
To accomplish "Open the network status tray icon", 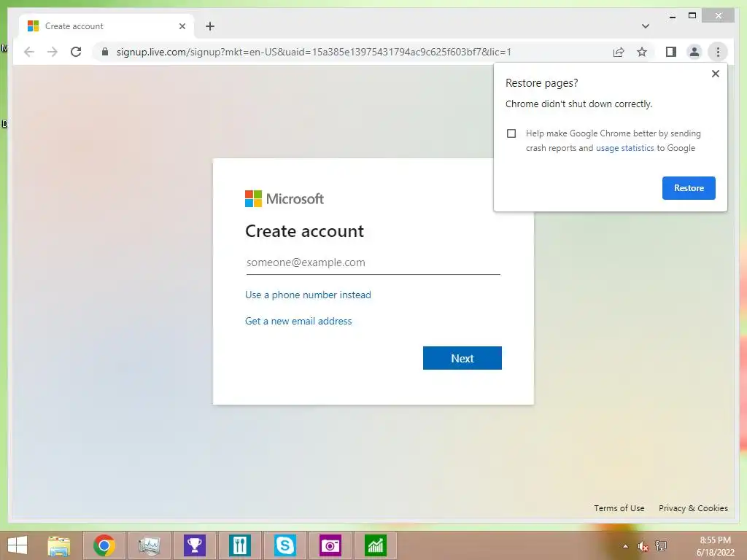I will pos(661,546).
